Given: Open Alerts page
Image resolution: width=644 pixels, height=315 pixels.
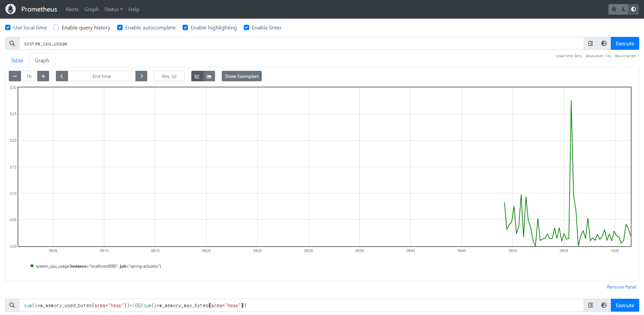Looking at the screenshot, I should coord(72,9).
